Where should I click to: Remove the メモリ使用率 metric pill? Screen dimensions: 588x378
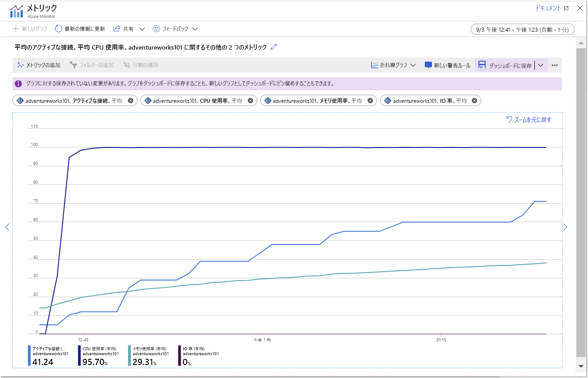pos(370,101)
